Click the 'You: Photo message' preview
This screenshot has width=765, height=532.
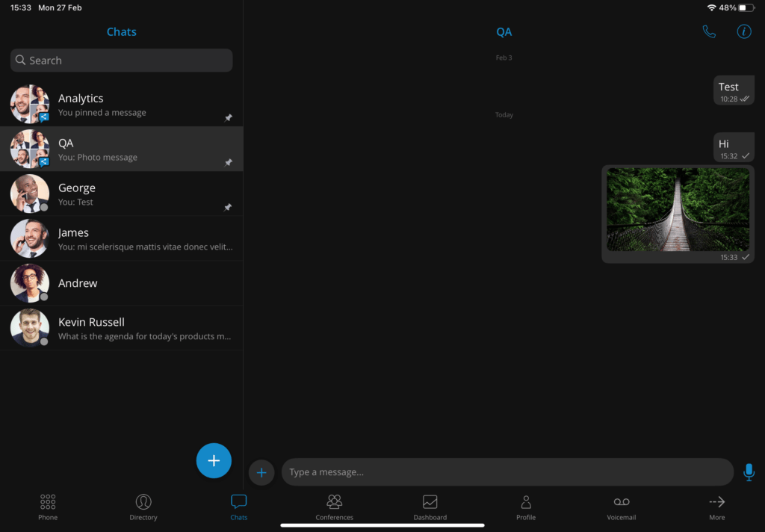tap(98, 157)
